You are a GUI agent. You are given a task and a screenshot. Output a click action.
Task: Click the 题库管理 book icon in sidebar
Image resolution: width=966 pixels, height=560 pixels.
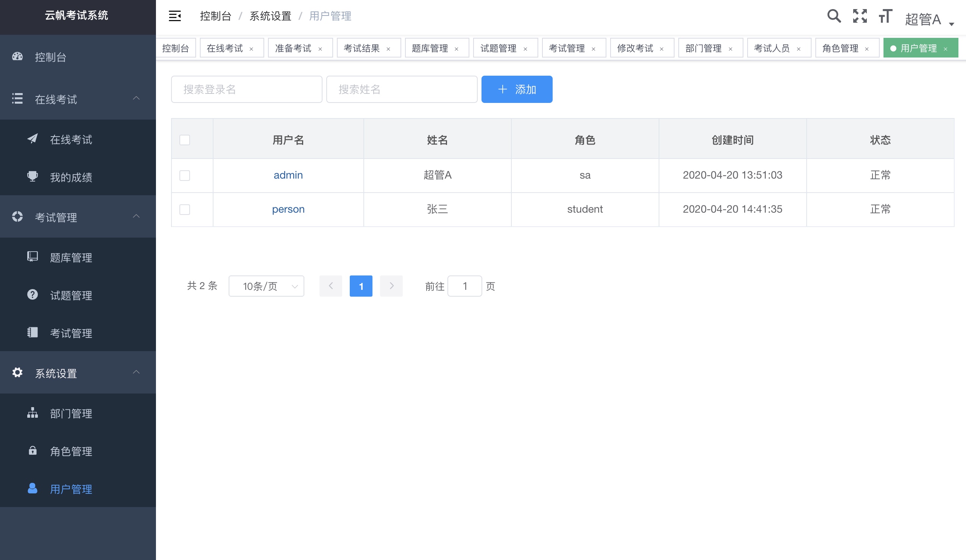coord(32,257)
